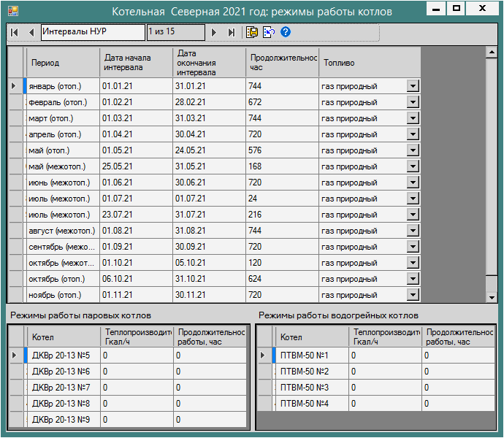The width and height of the screenshot is (504, 438).
Task: Click the refresh/undo document toolbar icon
Action: point(269,32)
